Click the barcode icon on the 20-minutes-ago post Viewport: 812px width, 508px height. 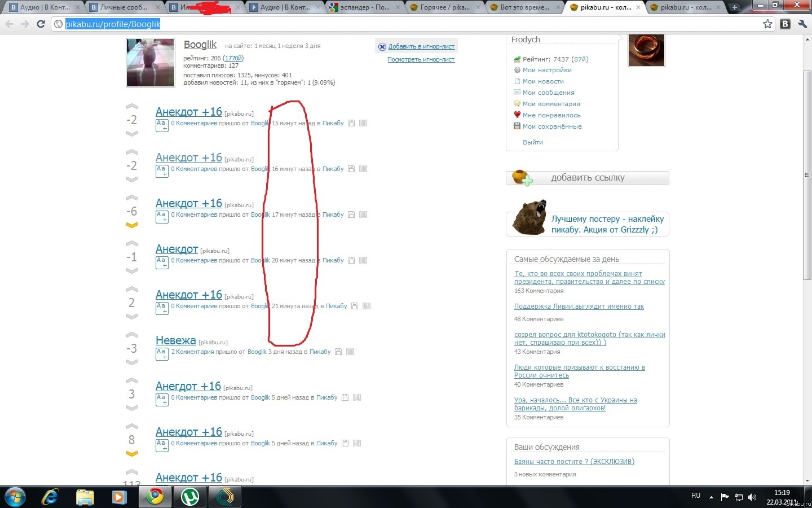[363, 260]
